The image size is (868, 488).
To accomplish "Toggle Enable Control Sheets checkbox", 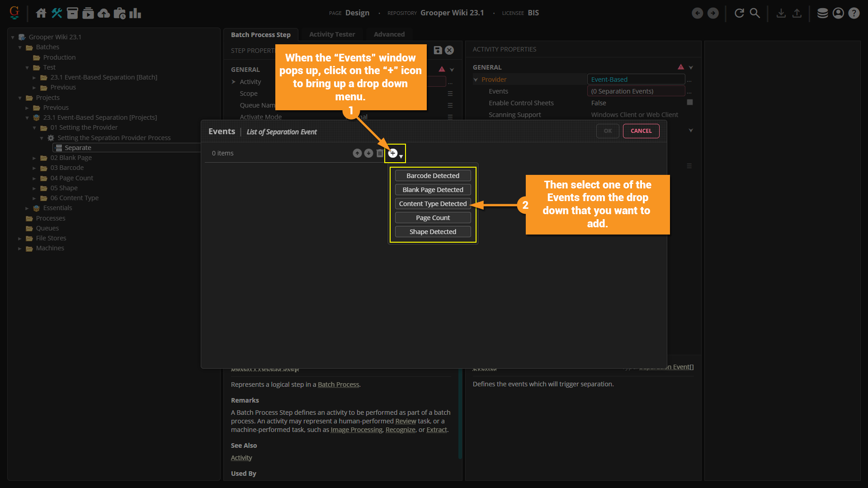I will [690, 103].
